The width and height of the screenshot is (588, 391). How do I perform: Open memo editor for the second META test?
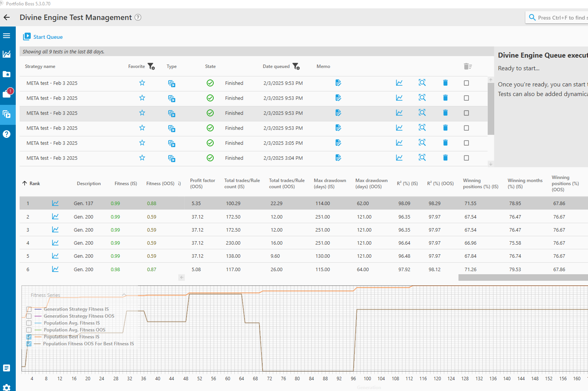(x=338, y=98)
